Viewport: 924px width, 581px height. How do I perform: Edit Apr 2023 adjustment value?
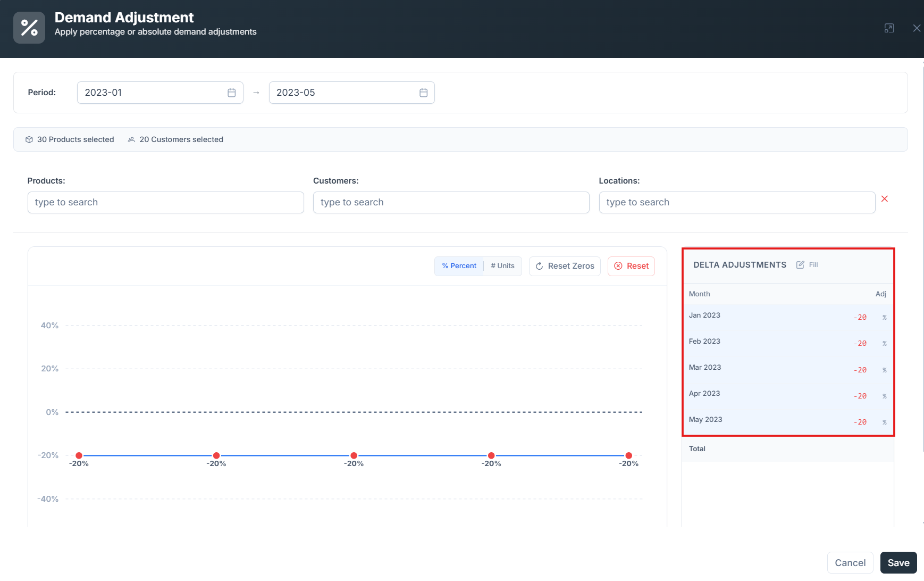tap(860, 396)
